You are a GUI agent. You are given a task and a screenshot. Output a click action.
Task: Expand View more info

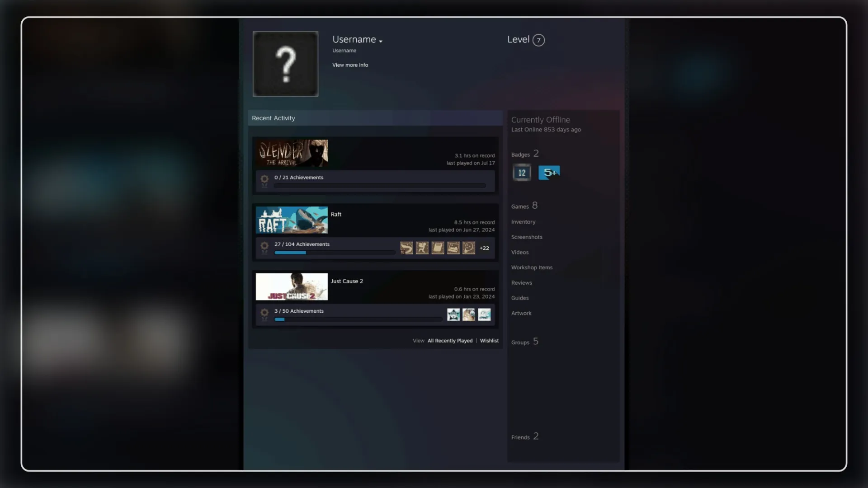350,65
